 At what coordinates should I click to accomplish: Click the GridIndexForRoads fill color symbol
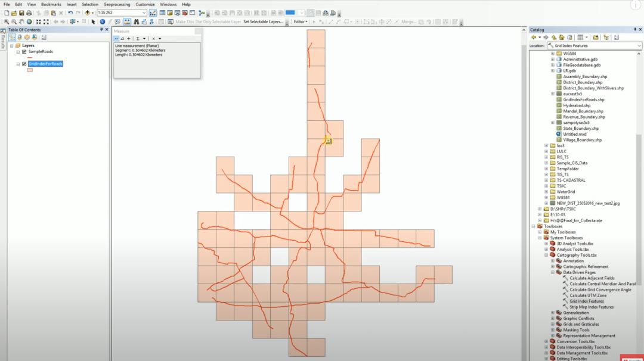pos(30,70)
